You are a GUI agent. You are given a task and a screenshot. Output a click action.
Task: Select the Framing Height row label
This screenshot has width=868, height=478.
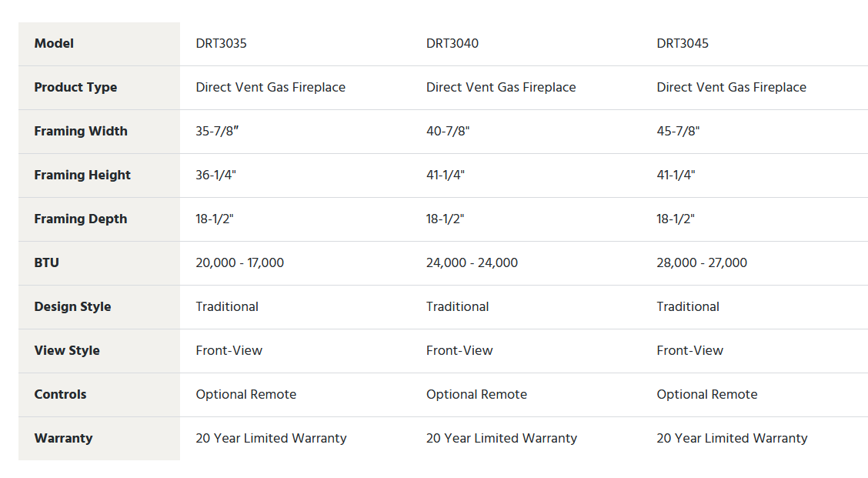(x=82, y=175)
